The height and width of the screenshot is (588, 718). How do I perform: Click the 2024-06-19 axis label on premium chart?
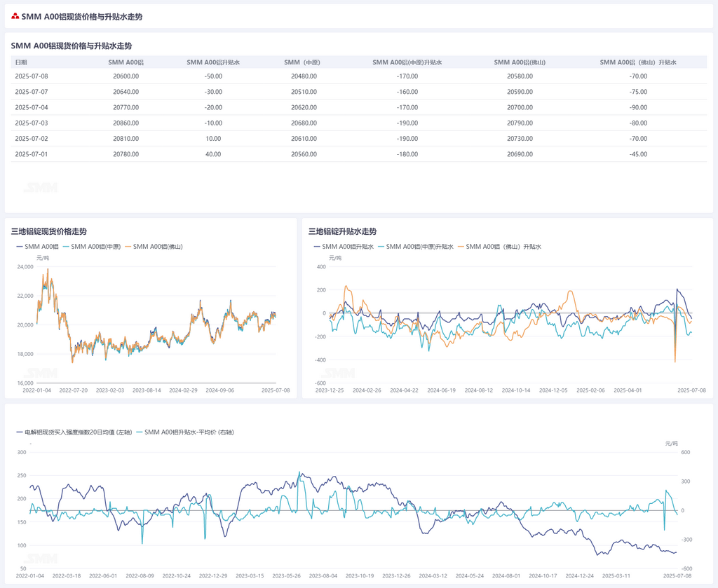442,390
